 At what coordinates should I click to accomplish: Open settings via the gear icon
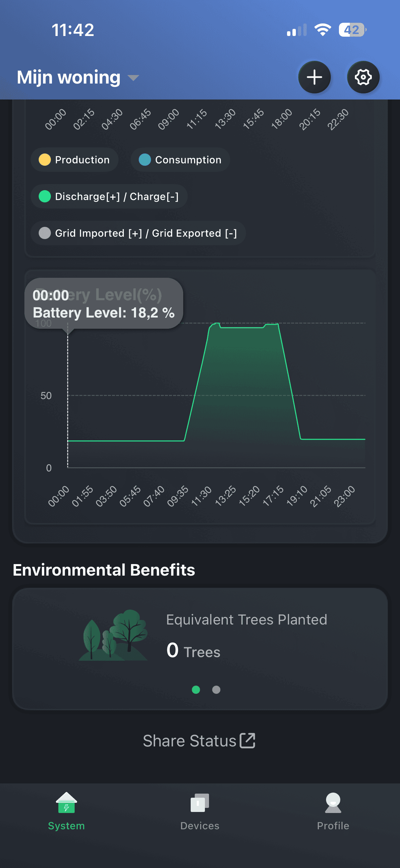click(363, 77)
